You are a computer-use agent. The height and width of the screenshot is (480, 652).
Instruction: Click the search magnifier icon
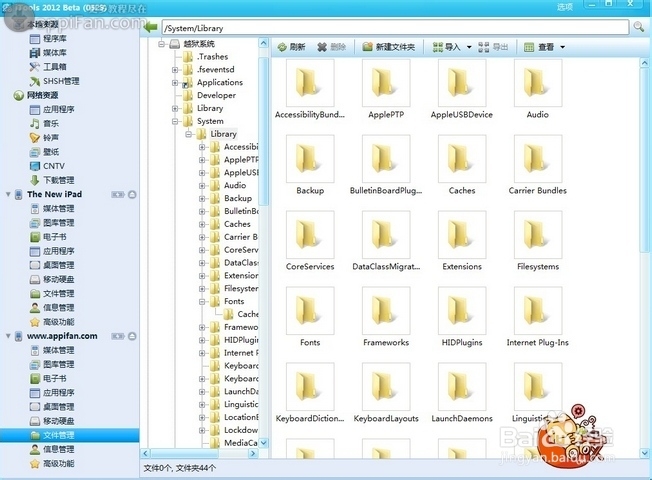point(638,27)
